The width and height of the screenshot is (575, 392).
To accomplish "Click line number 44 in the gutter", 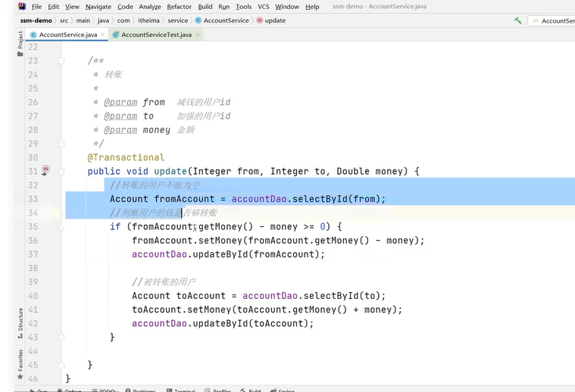I will 33,351.
